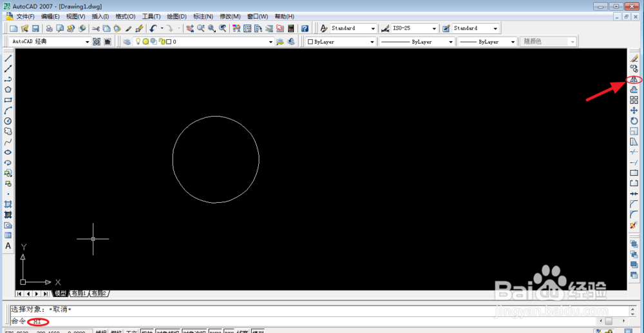The image size is (644, 333).
Task: Activate the Trim tool
Action: pyautogui.click(x=634, y=153)
